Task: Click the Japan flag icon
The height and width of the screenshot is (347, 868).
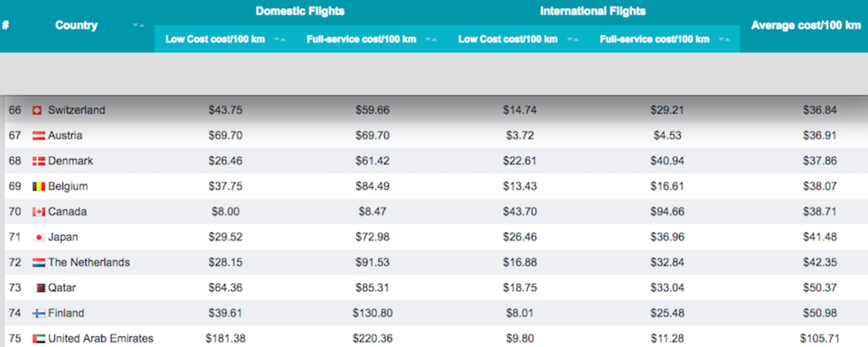Action: 39,238
